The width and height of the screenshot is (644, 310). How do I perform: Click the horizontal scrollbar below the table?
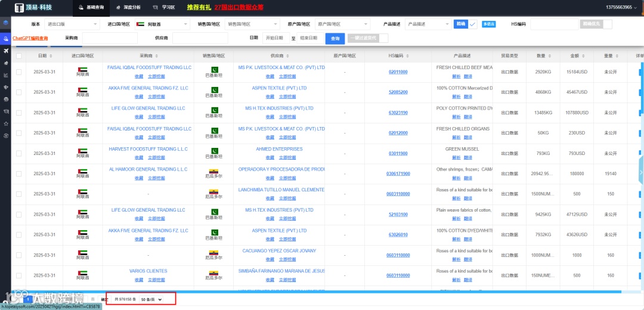click(316, 292)
